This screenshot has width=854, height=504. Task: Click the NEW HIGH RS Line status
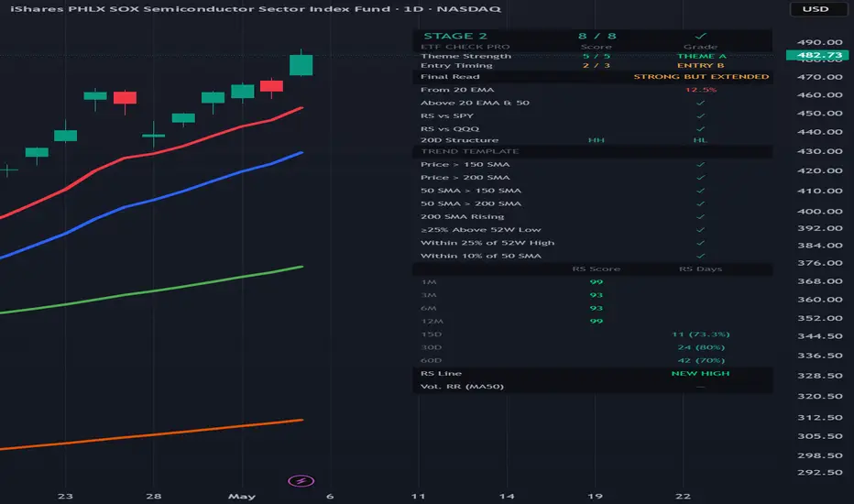(700, 374)
